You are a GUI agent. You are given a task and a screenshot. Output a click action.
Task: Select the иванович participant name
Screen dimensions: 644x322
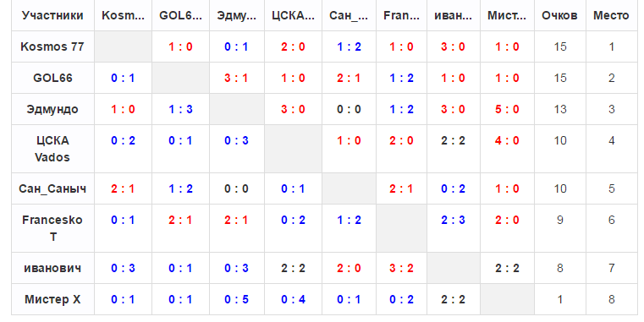click(52, 268)
